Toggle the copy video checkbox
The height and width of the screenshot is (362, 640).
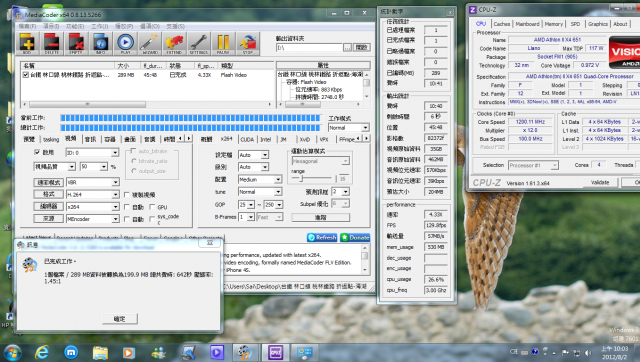click(127, 195)
